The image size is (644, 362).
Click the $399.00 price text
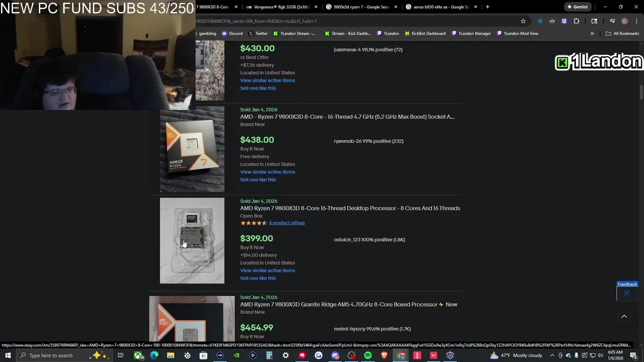click(x=257, y=238)
